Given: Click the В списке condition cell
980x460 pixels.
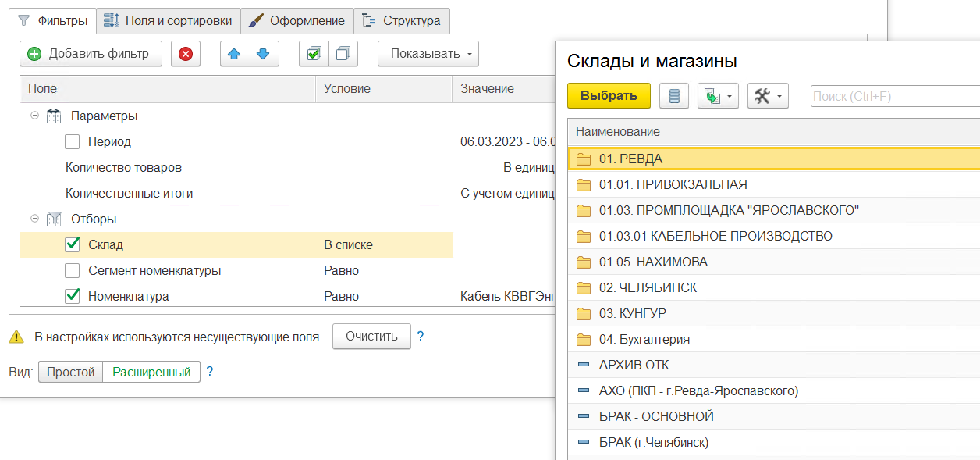Looking at the screenshot, I should click(x=384, y=244).
